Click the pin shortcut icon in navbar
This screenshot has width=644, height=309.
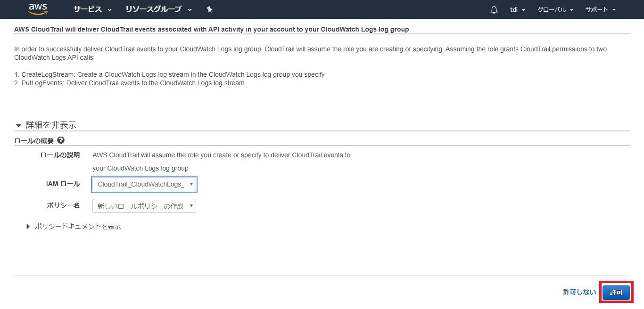pyautogui.click(x=210, y=9)
